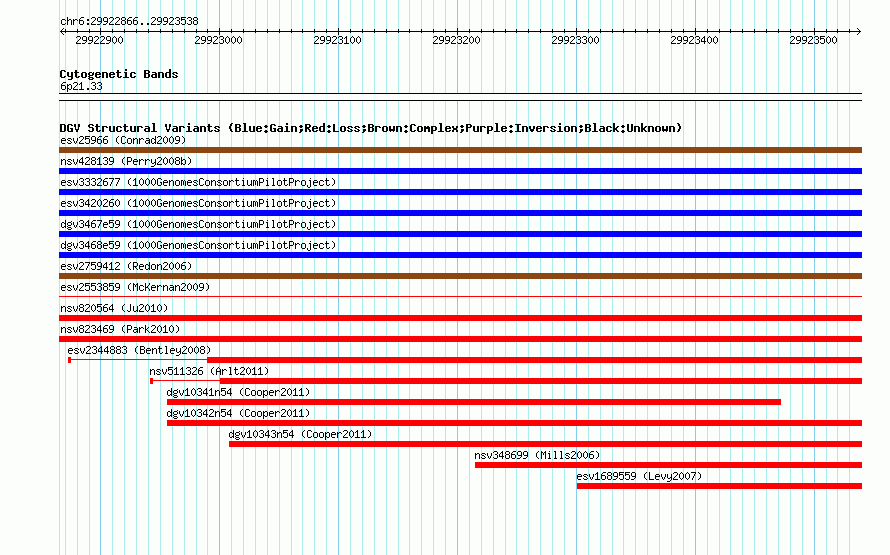The image size is (890, 555).
Task: Click the red esv1689559 loss bar
Action: click(x=719, y=486)
